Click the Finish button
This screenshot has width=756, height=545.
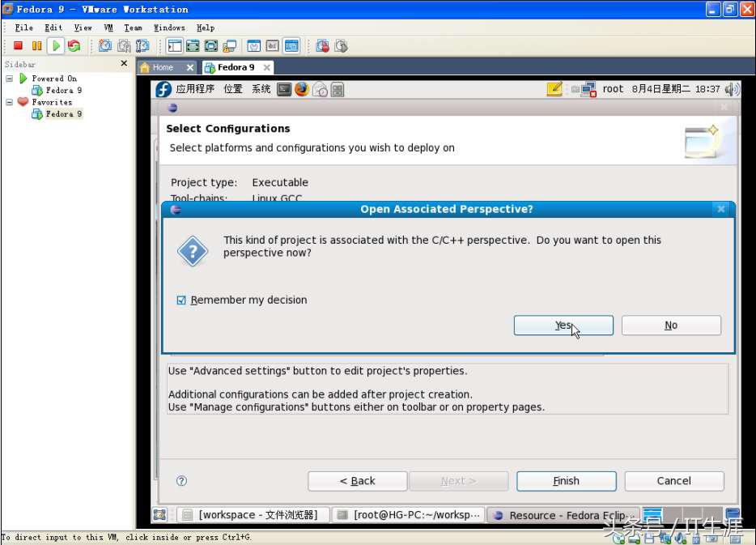[x=566, y=480]
